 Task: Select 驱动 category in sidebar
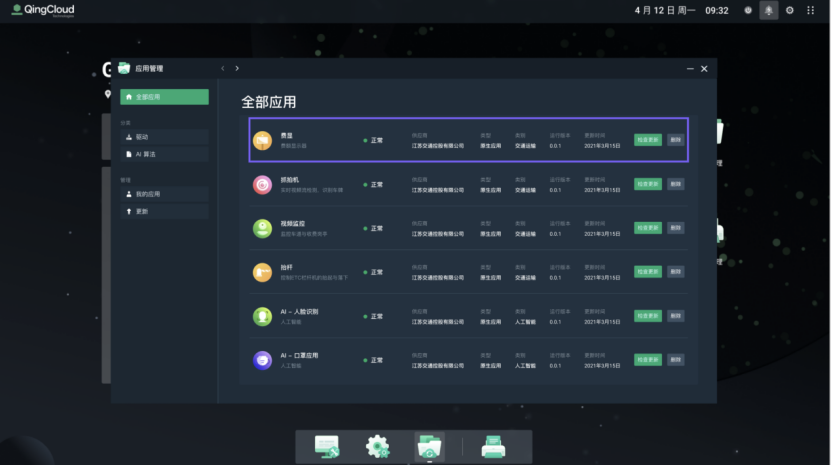(164, 137)
